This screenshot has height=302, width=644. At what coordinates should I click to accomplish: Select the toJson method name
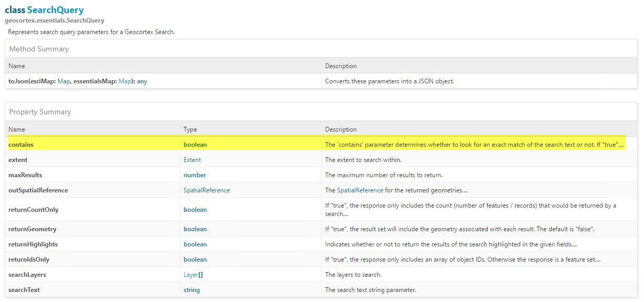click(18, 81)
